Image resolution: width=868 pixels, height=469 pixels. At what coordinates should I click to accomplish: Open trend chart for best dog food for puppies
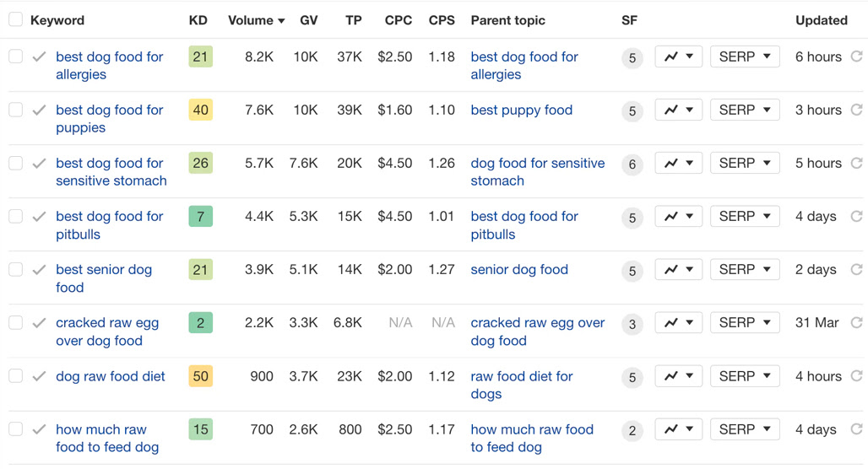click(679, 110)
